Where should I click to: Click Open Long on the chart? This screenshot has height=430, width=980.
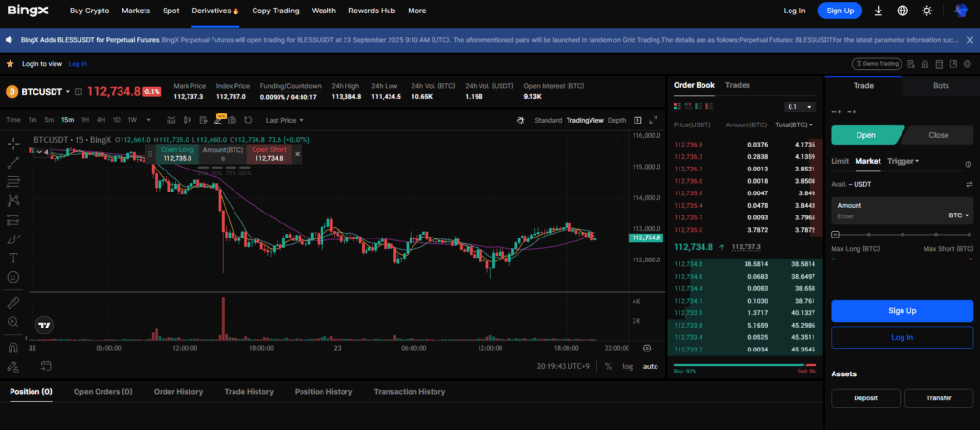177,154
